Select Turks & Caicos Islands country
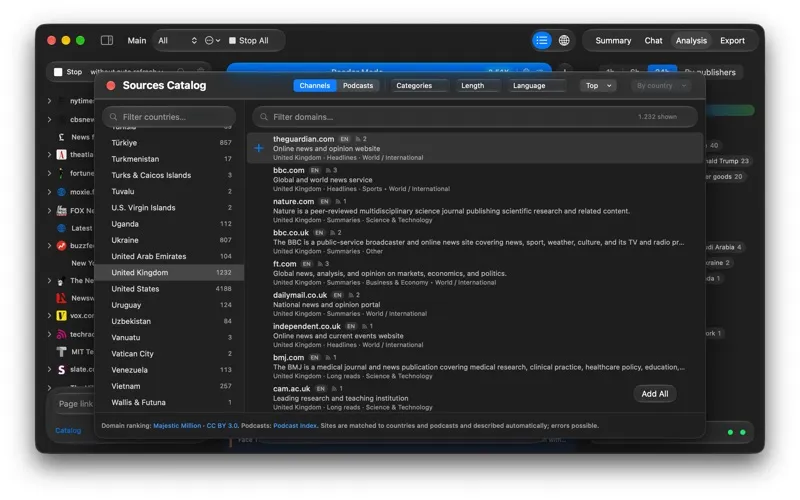The height and width of the screenshot is (500, 800). coord(169,175)
